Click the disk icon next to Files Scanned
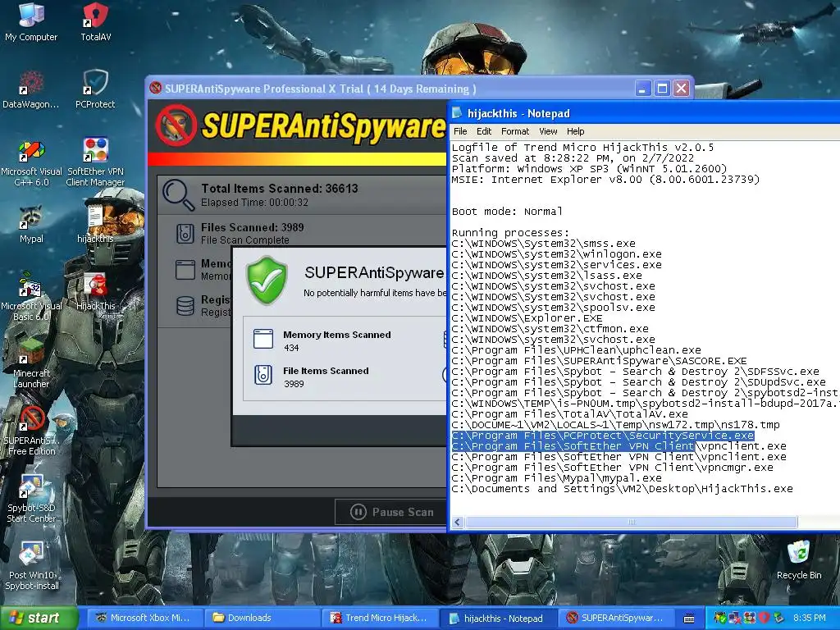Image resolution: width=840 pixels, height=630 pixels. click(185, 234)
